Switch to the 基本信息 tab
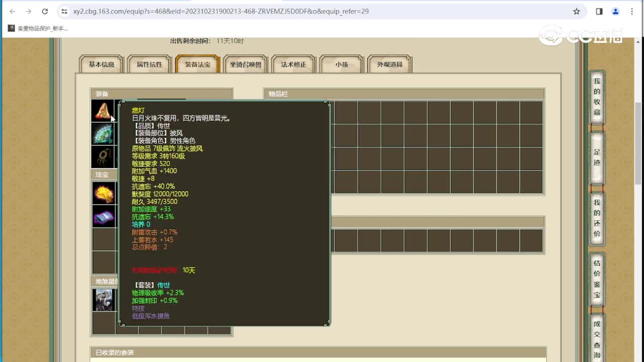This screenshot has width=644, height=362. point(102,64)
